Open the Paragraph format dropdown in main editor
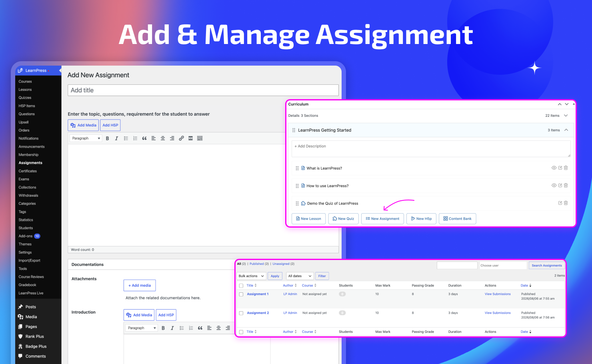Screen dimensions: 592x364 coord(86,138)
